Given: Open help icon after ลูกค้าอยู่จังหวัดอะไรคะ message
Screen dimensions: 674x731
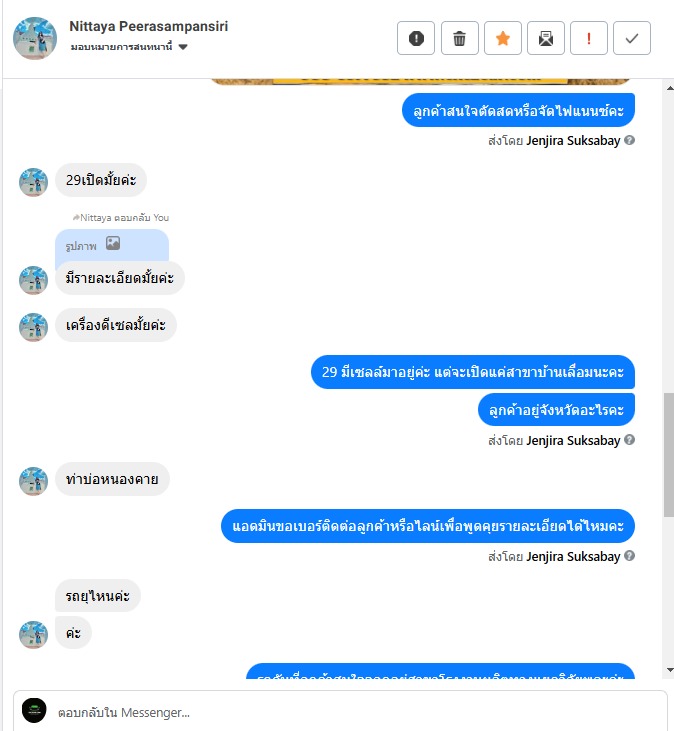Looking at the screenshot, I should (x=629, y=440).
